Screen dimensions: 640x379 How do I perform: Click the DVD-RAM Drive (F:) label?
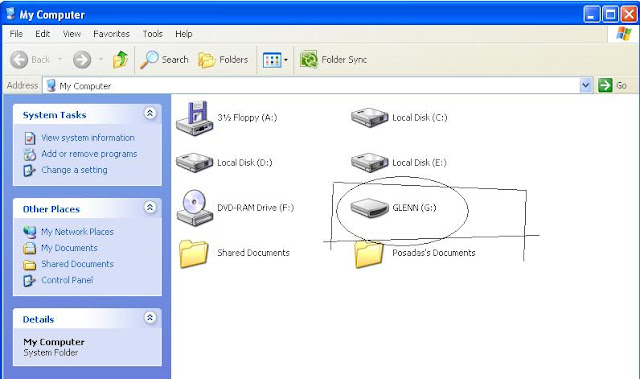point(256,208)
